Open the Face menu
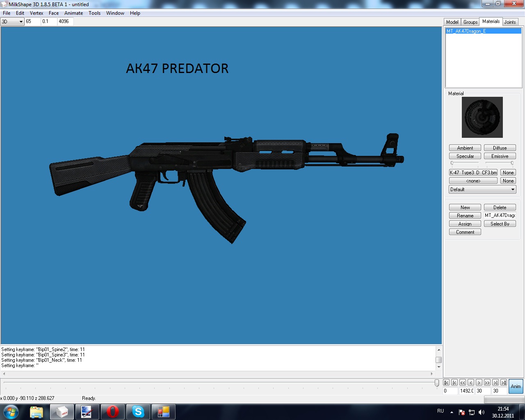525x420 pixels. coord(54,13)
